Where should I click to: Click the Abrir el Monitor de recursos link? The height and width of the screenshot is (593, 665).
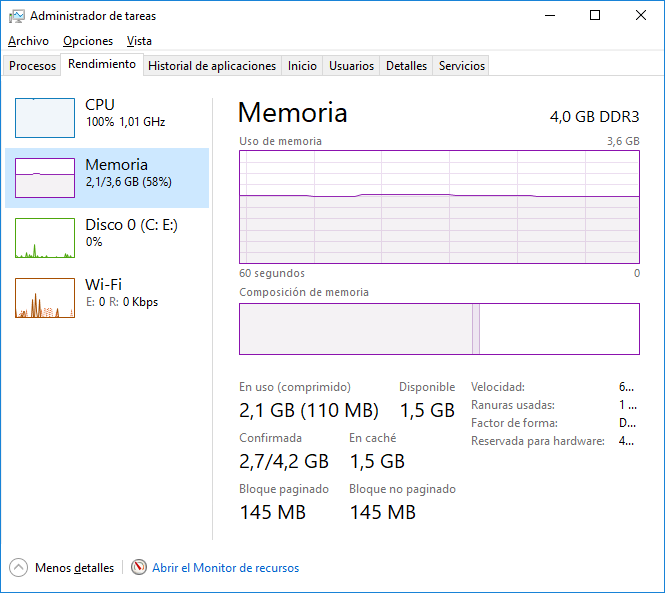coord(225,568)
